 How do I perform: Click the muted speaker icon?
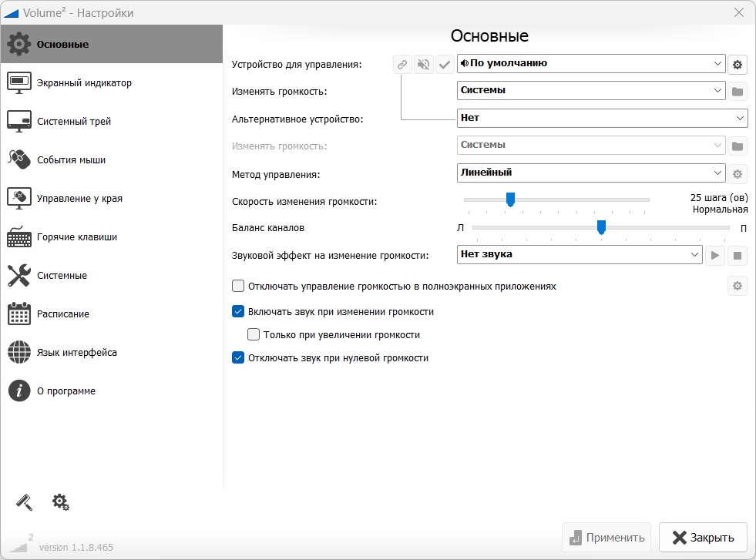click(423, 64)
